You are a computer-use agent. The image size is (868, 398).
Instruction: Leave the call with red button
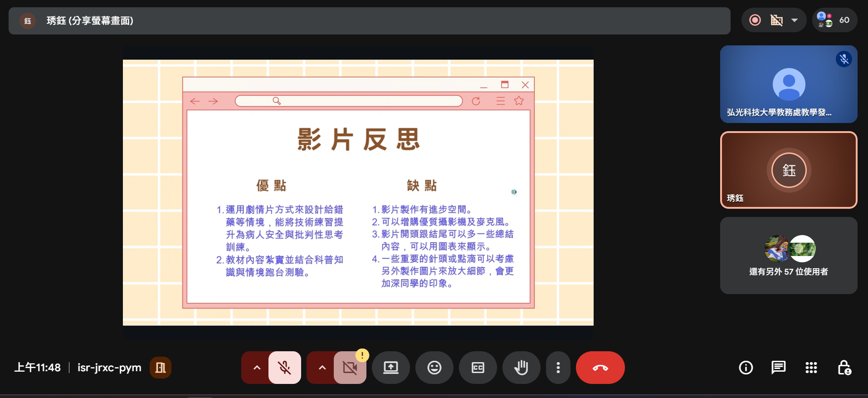(600, 368)
